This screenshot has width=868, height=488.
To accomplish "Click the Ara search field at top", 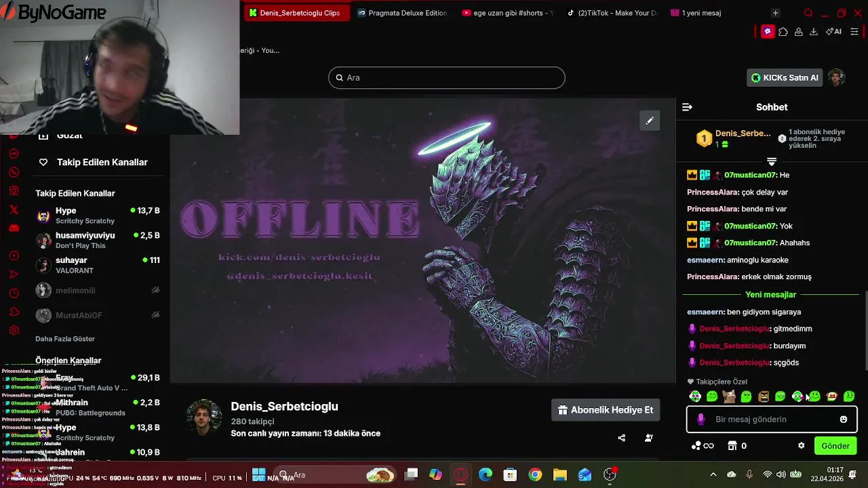I will (x=447, y=77).
